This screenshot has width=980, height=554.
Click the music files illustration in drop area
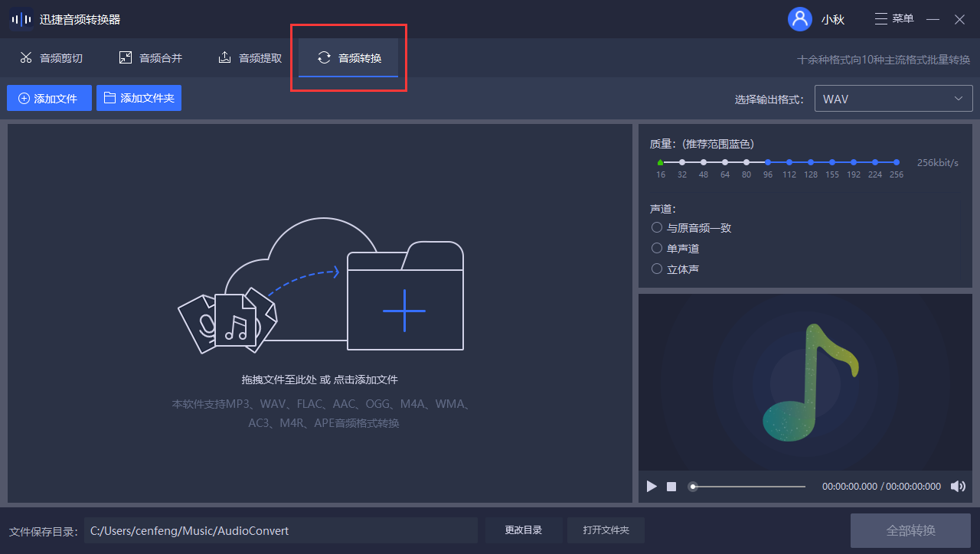[x=228, y=320]
